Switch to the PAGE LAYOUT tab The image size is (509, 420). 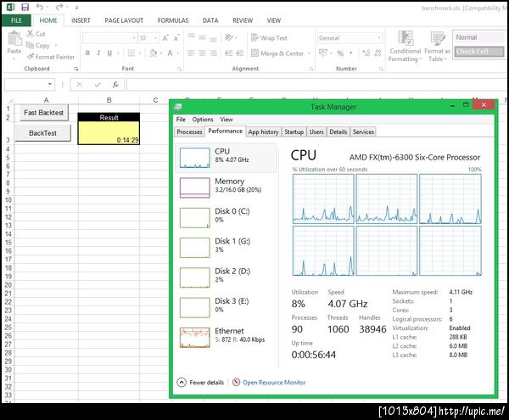pos(124,20)
